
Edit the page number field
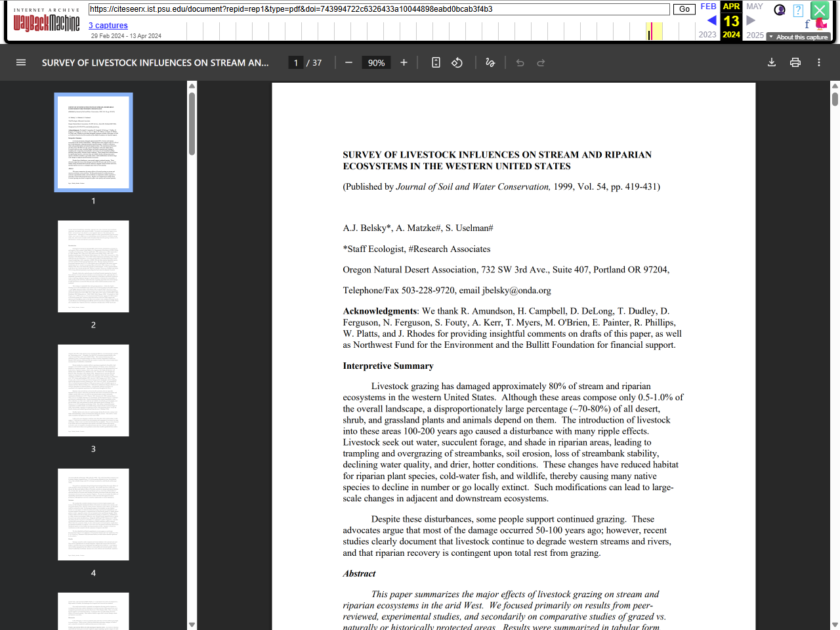tap(295, 62)
